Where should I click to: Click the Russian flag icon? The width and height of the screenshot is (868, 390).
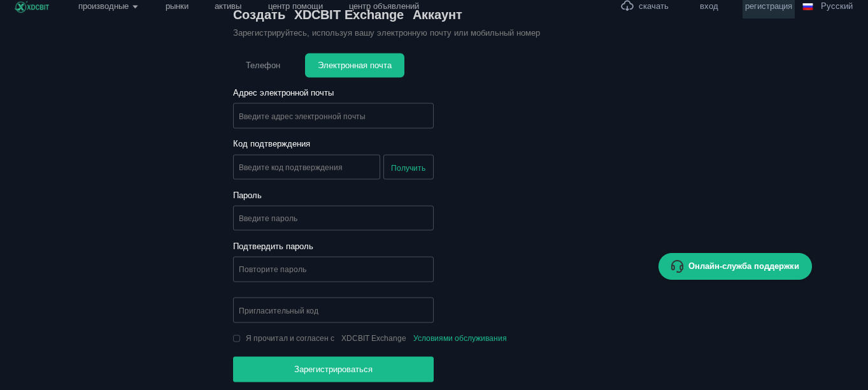click(808, 6)
